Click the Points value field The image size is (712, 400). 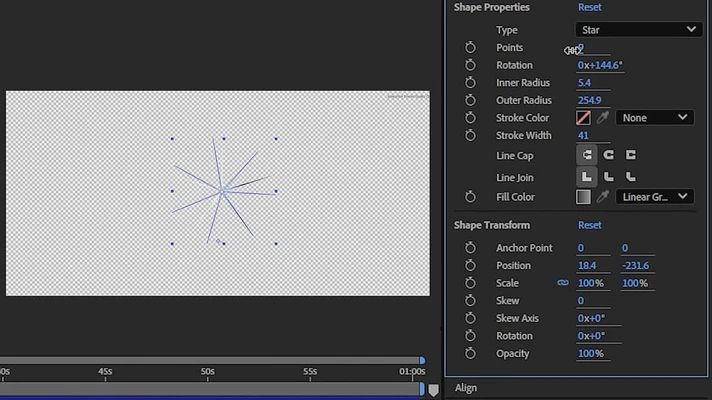pos(593,48)
